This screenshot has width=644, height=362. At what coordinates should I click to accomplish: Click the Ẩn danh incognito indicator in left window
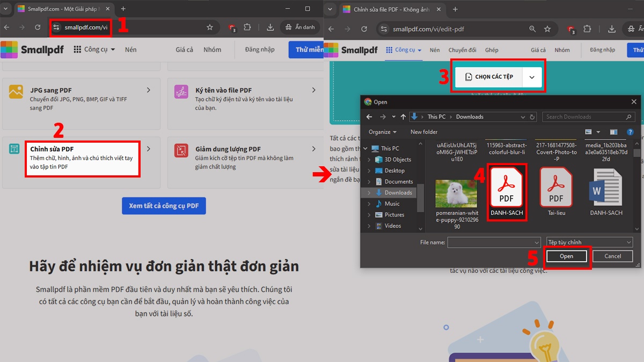[x=300, y=27]
